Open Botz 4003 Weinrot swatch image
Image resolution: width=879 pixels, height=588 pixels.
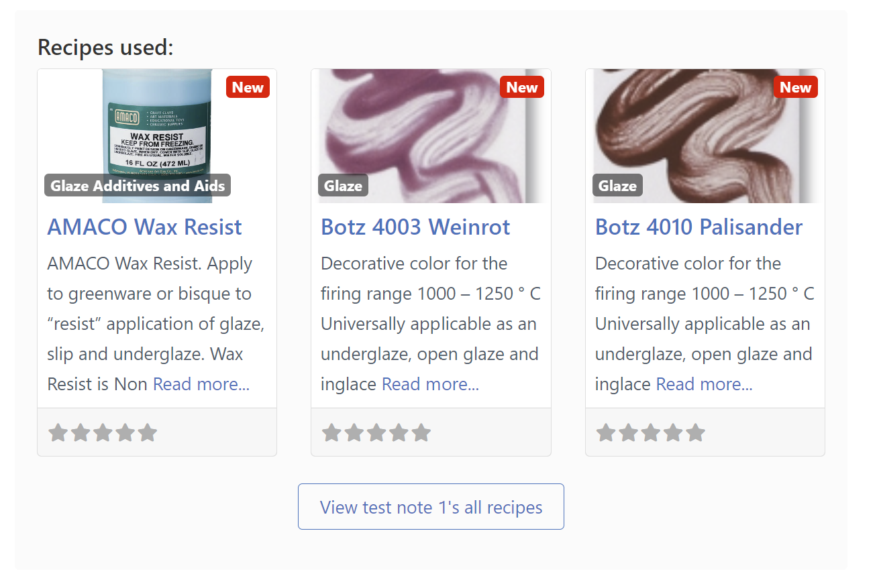coord(431,134)
